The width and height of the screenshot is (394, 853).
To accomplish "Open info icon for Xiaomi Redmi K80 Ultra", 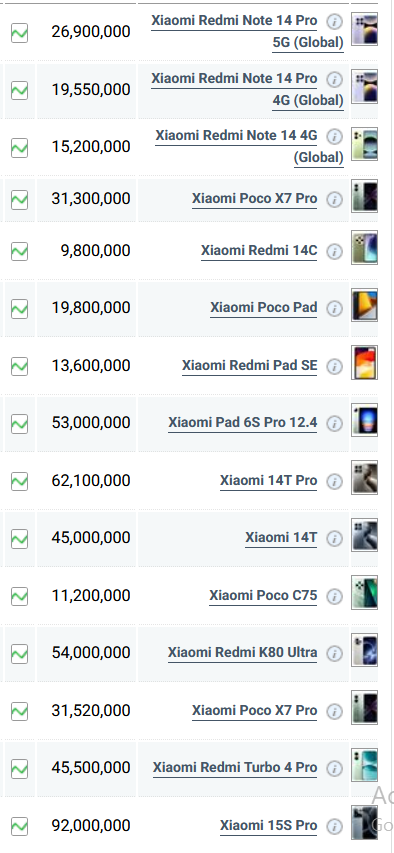I will 335,654.
